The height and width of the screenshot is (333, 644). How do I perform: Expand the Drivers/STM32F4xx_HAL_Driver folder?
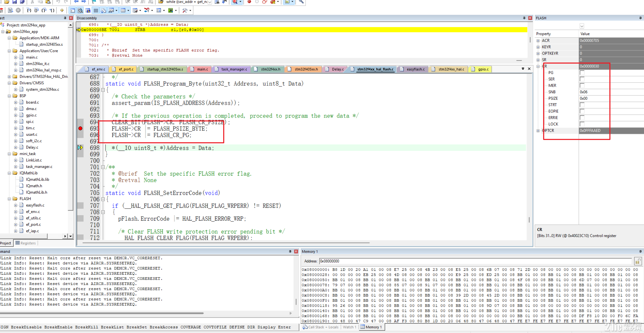coord(9,77)
